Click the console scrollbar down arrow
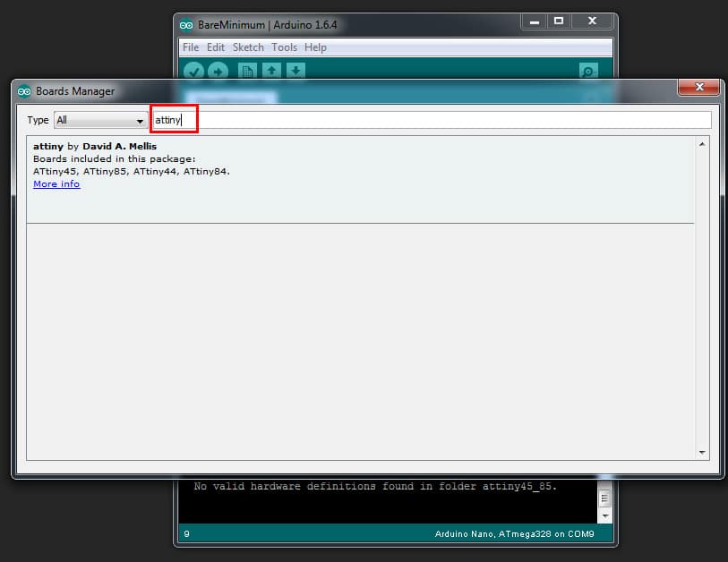 point(604,515)
